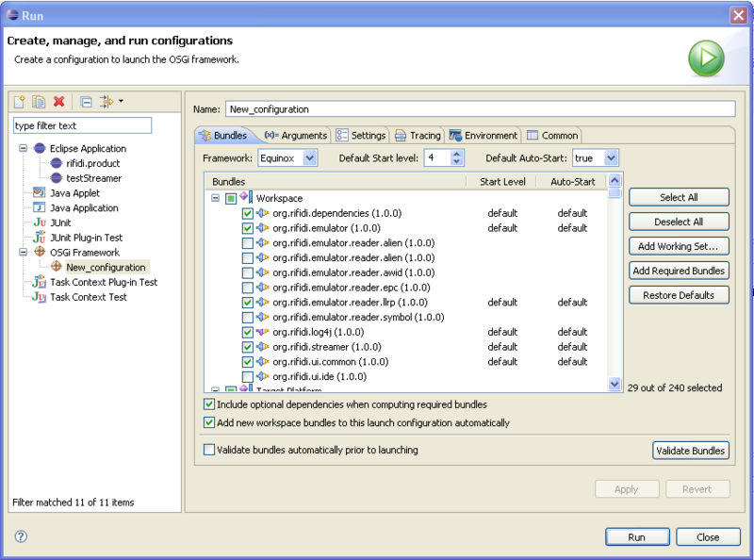Click scroll up arrow in bundles list
This screenshot has width=754, height=560.
[x=615, y=181]
